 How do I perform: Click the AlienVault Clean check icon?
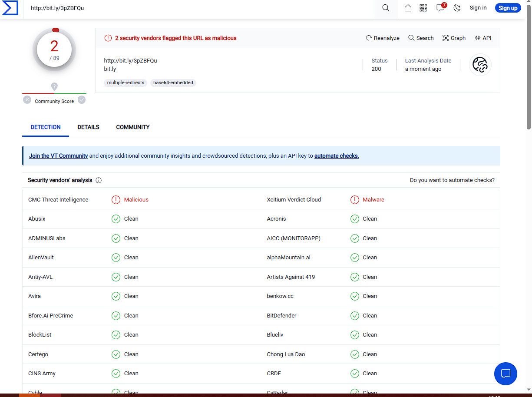click(116, 258)
